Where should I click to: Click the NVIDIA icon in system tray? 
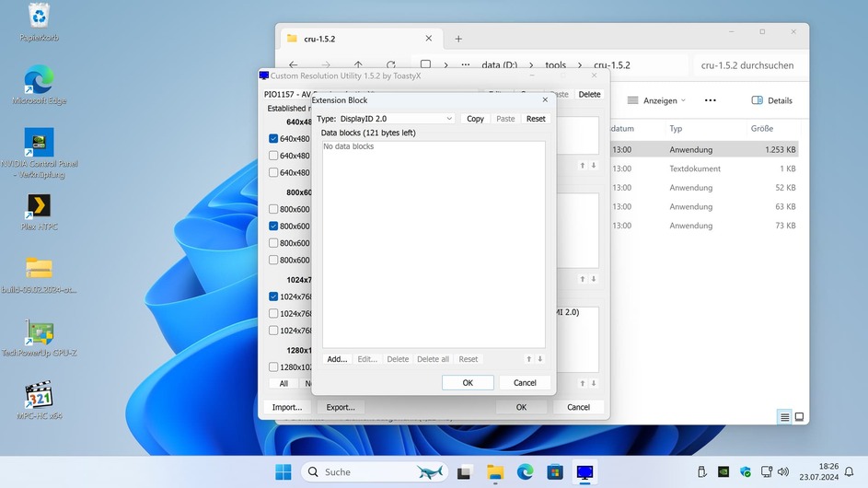[723, 472]
